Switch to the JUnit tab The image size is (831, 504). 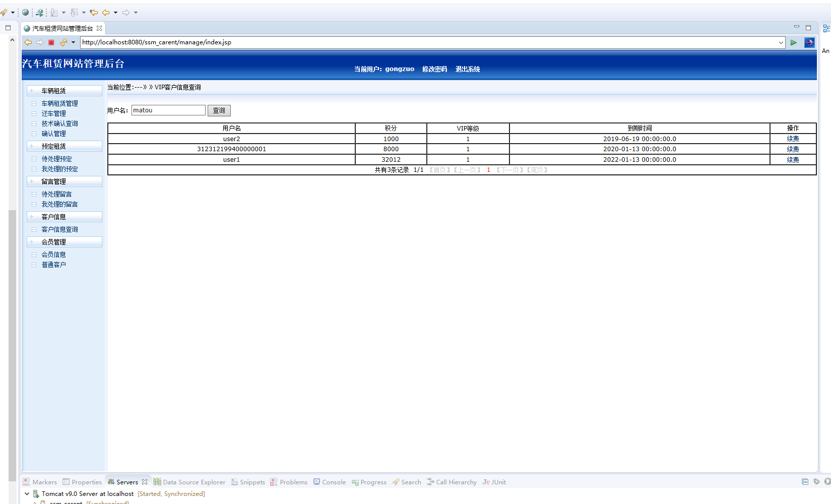click(494, 482)
